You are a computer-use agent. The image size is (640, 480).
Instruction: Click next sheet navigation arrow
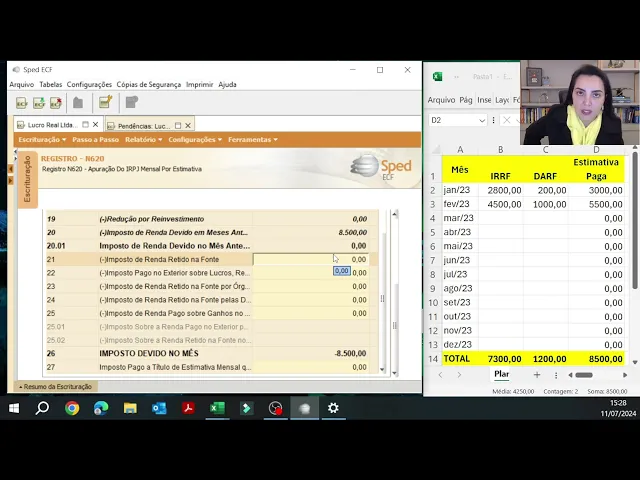pos(459,375)
